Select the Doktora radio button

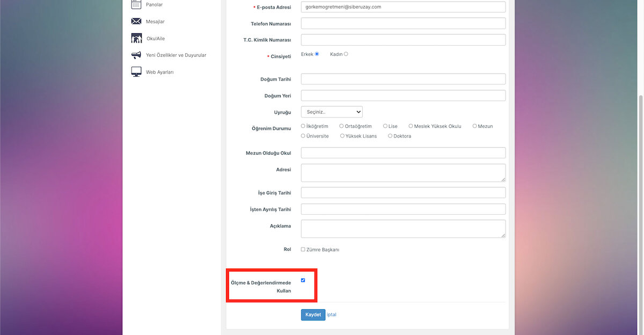(390, 136)
